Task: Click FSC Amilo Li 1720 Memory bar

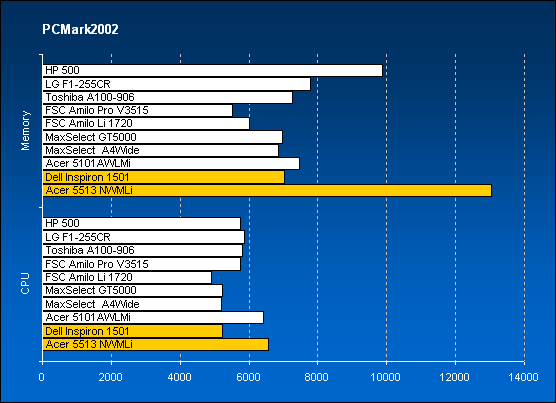Action: tap(146, 123)
